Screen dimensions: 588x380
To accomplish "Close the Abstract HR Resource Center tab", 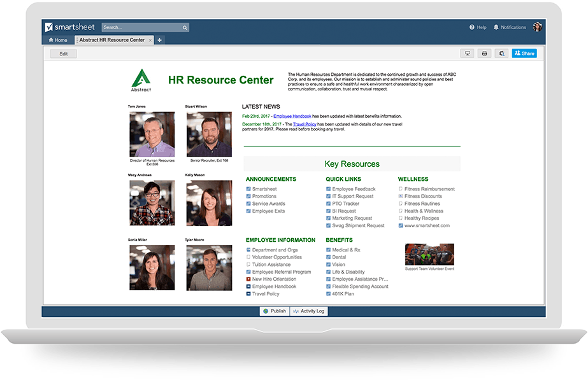I will click(x=150, y=40).
